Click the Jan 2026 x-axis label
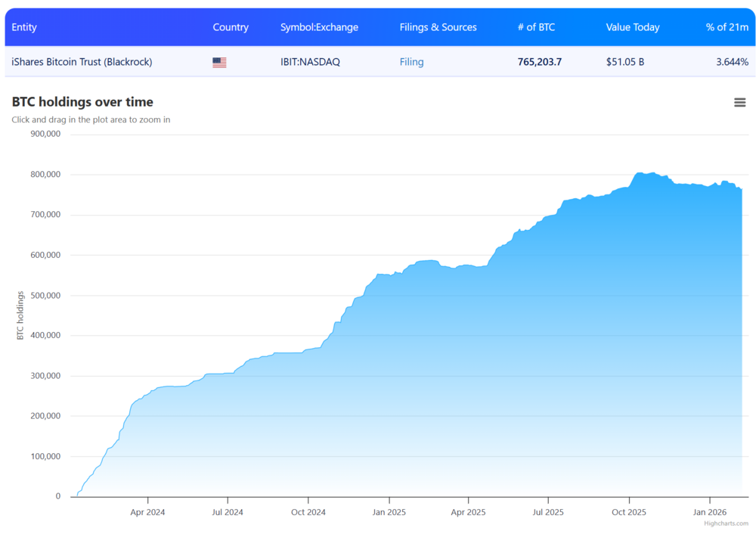The image size is (756, 534). pos(710,512)
